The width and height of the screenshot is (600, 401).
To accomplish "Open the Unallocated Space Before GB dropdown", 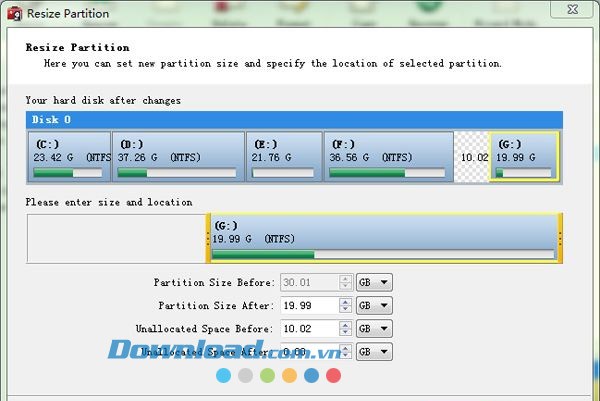I will pyautogui.click(x=374, y=328).
